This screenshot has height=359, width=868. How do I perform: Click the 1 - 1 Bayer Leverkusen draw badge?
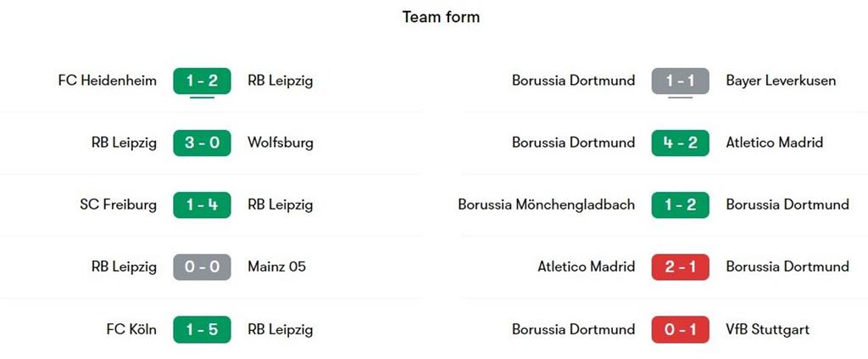[x=680, y=81]
